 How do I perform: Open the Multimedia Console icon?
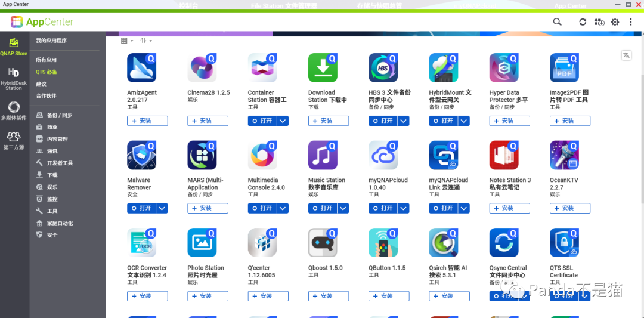262,155
